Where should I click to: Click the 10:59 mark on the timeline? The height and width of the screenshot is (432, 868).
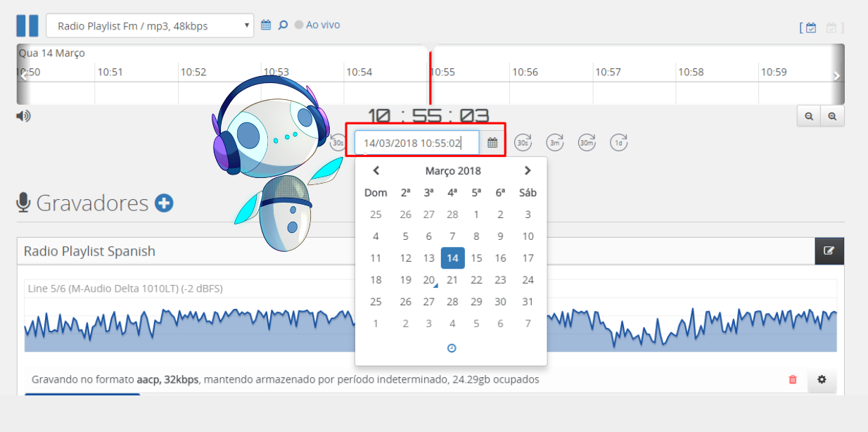pyautogui.click(x=774, y=72)
